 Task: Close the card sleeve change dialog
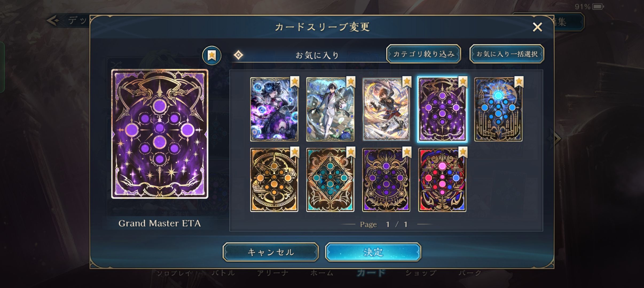point(537,27)
